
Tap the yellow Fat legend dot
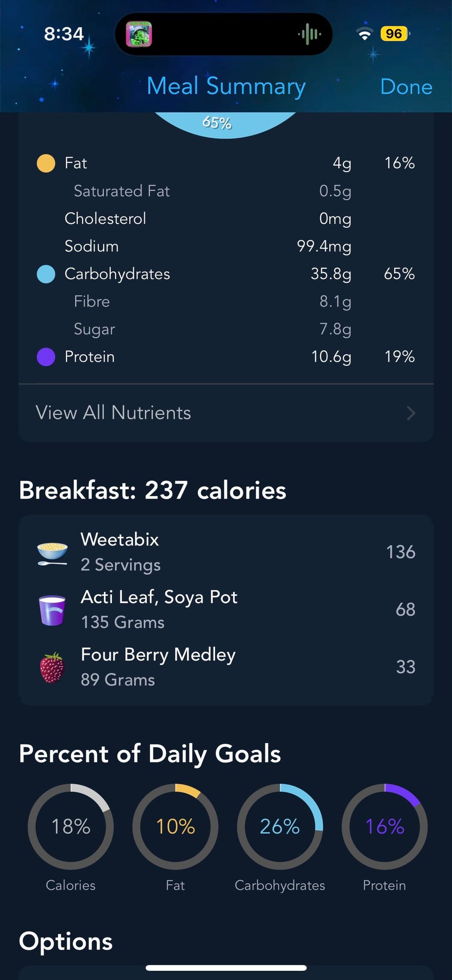tap(46, 163)
